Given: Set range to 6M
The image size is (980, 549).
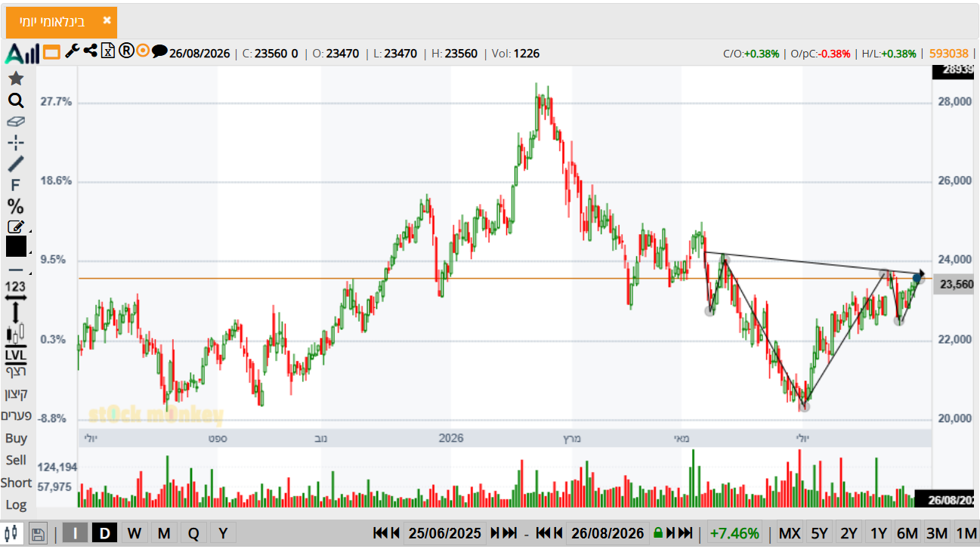Looking at the screenshot, I should [907, 533].
